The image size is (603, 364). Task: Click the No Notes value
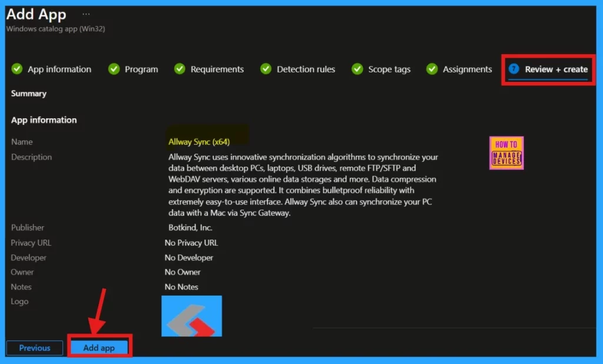[181, 287]
